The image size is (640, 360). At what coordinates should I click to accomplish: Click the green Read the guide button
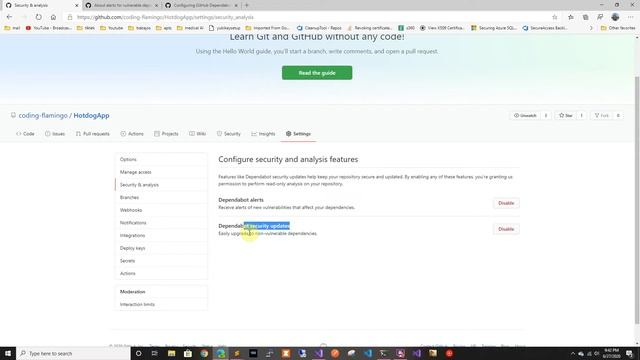coord(317,73)
